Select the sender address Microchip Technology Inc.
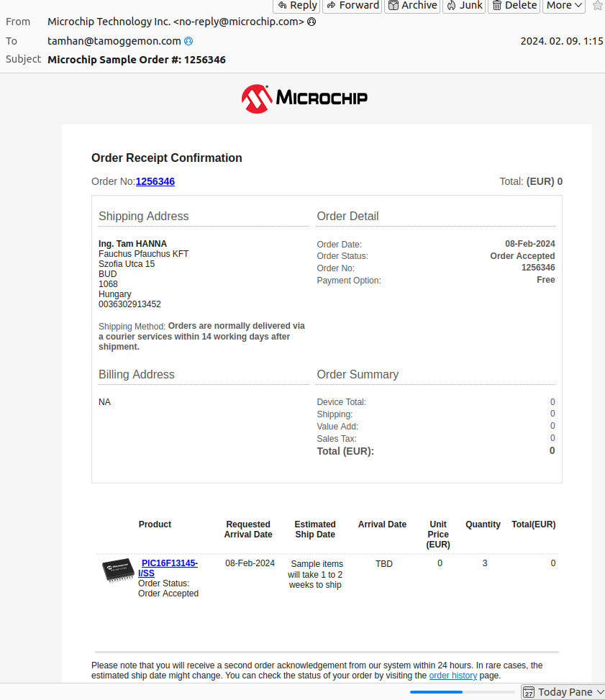 (x=176, y=22)
